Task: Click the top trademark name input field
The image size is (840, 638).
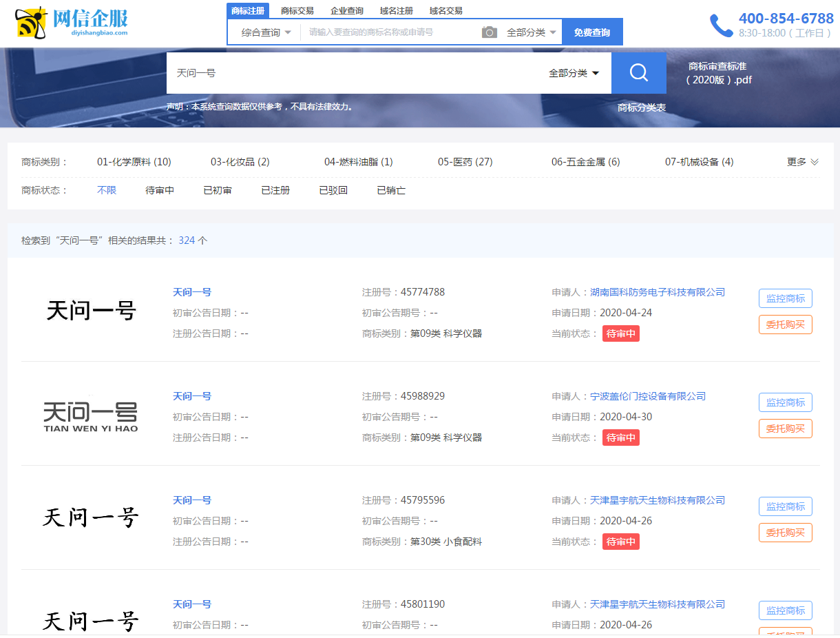Action: pos(391,32)
